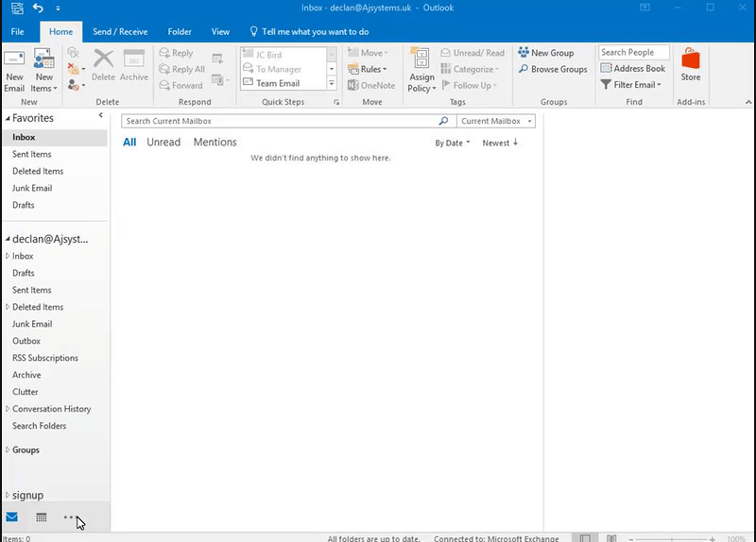Image resolution: width=756 pixels, height=542 pixels.
Task: Click Browse Groups
Action: (x=553, y=69)
